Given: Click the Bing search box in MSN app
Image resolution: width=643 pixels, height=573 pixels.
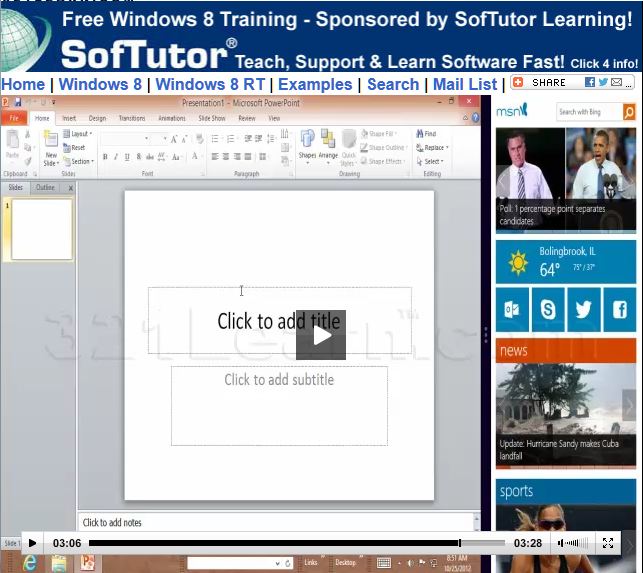Looking at the screenshot, I should click(589, 112).
